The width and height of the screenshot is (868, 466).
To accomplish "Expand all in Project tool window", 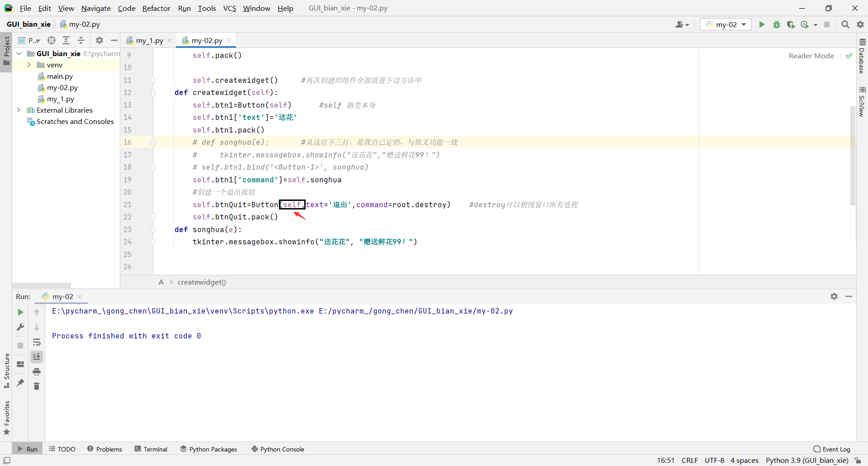I will click(x=66, y=40).
